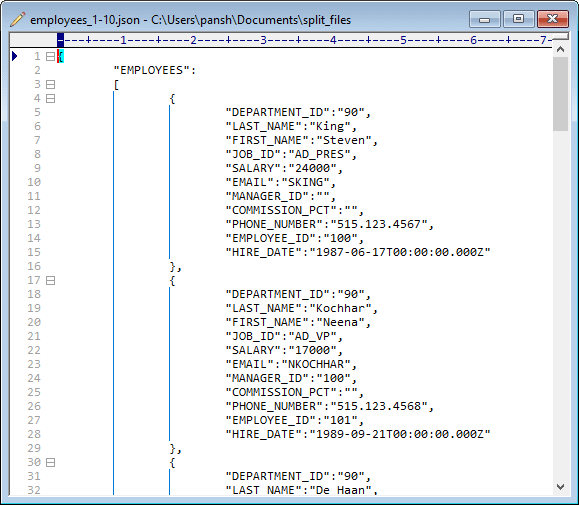
Task: Click the scroll up arrow
Action: pyautogui.click(x=560, y=49)
